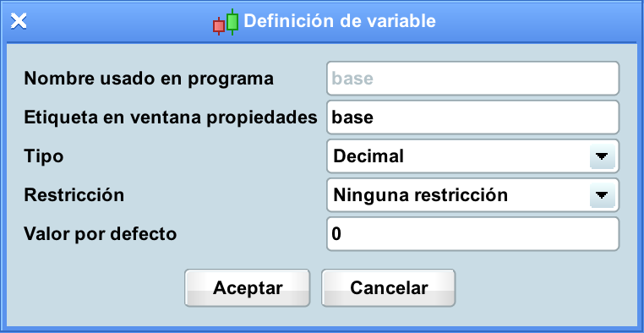This screenshot has width=644, height=333.
Task: Click the candlestick chart icon in title bar
Action: point(226,22)
